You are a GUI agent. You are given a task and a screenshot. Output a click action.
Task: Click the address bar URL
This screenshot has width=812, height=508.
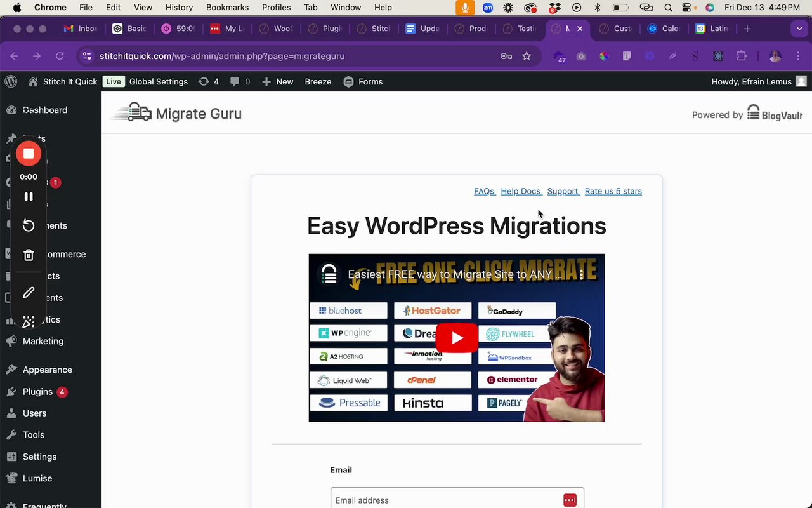(x=222, y=56)
